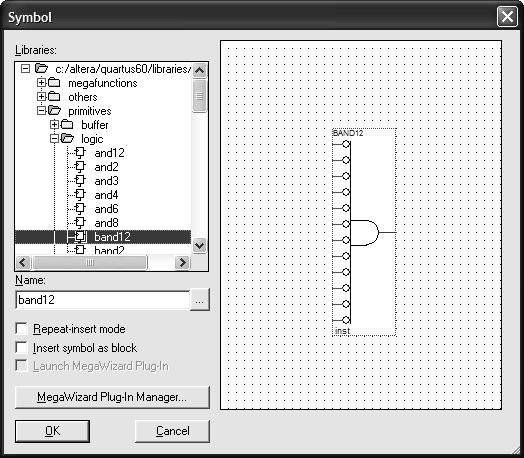Click the band12 symbol icon in the tree
Screen dimensions: 524x458
[x=80, y=237]
